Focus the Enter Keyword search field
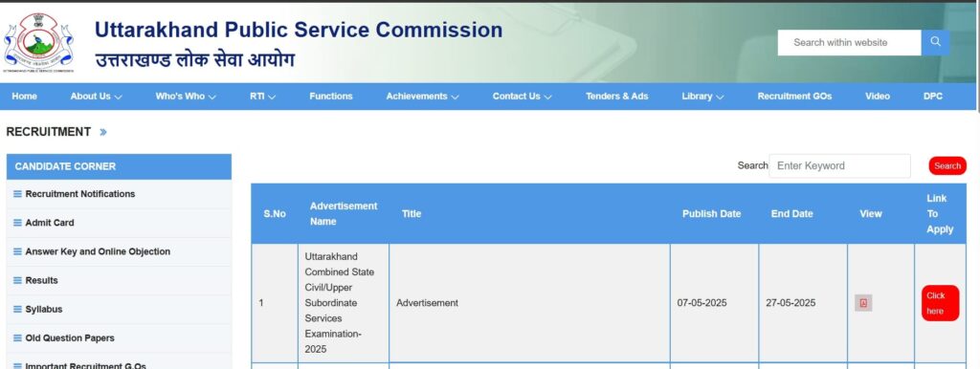980x369 pixels. pos(839,166)
